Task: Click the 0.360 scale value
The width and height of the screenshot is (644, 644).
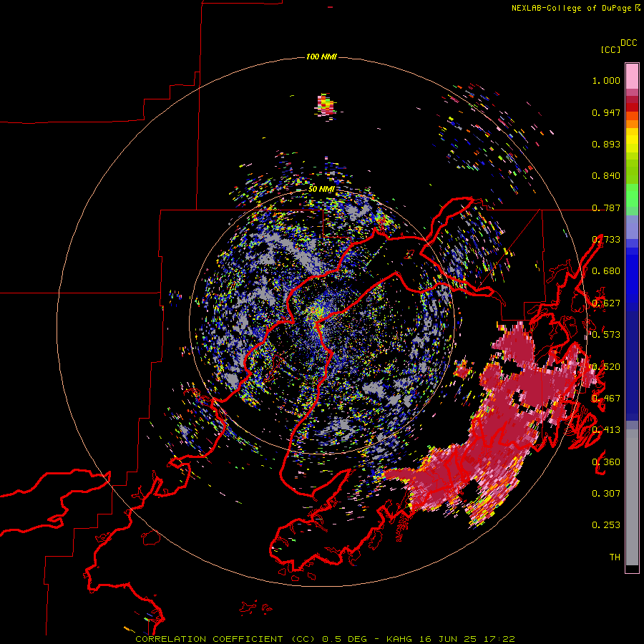Action: pyautogui.click(x=606, y=462)
